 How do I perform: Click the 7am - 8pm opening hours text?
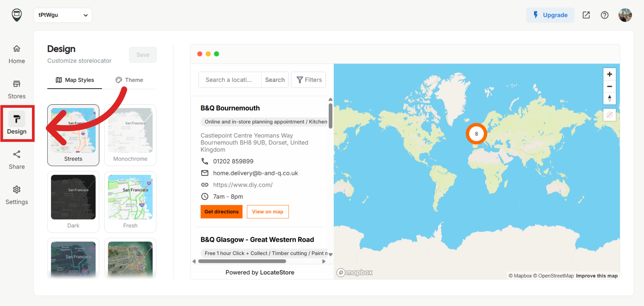[x=228, y=196]
